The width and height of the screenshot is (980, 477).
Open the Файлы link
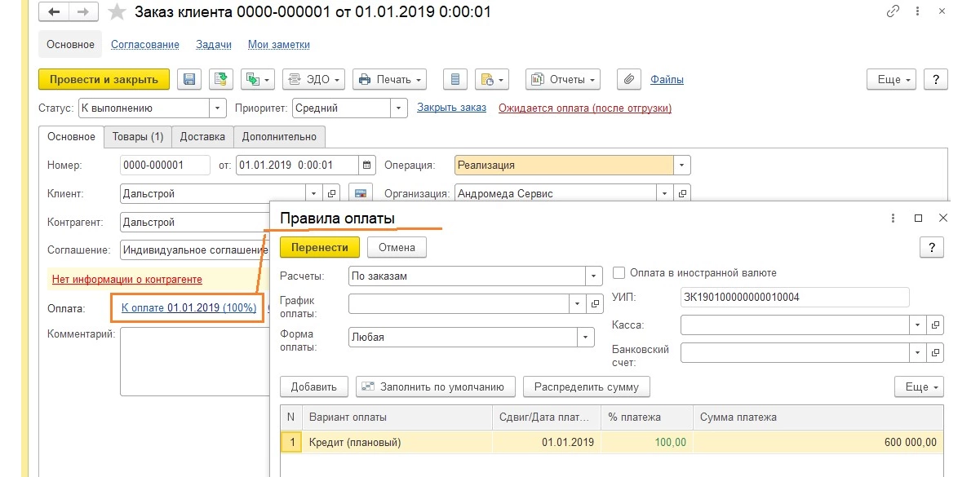667,79
